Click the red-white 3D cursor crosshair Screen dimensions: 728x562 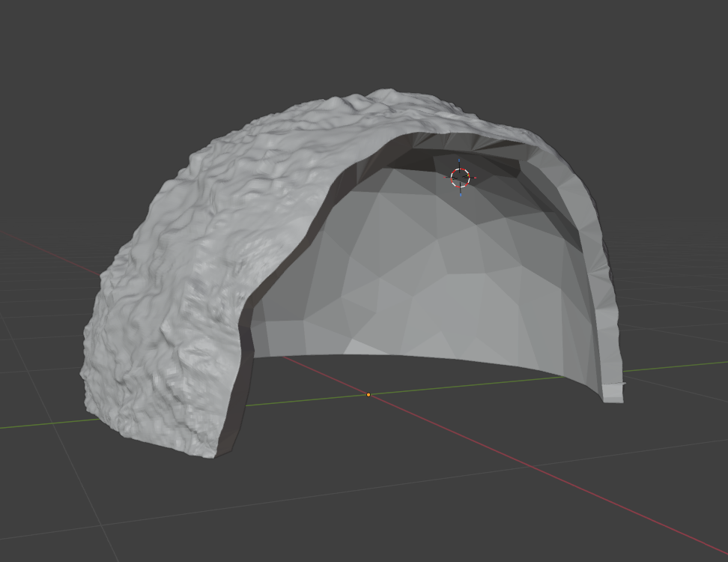pos(460,178)
